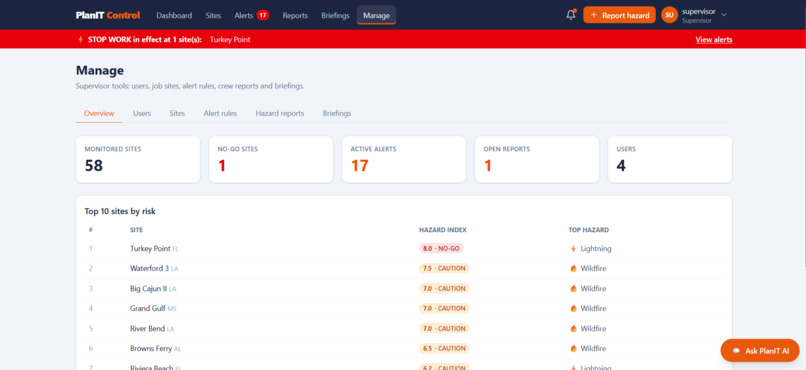Screen dimensions: 806x370
Task: Click the wildfire icon in the Waterford 3 row
Action: click(574, 268)
